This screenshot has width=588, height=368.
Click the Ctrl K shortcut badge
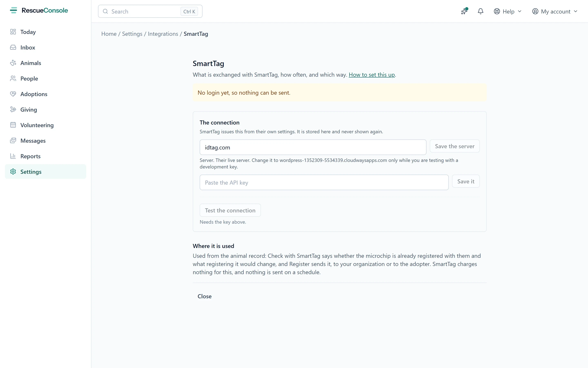[x=189, y=11]
